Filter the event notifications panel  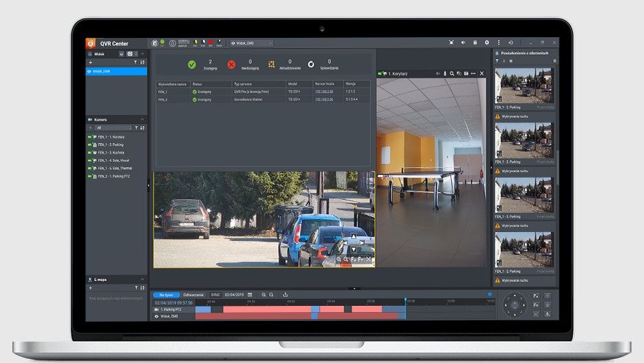(x=497, y=61)
